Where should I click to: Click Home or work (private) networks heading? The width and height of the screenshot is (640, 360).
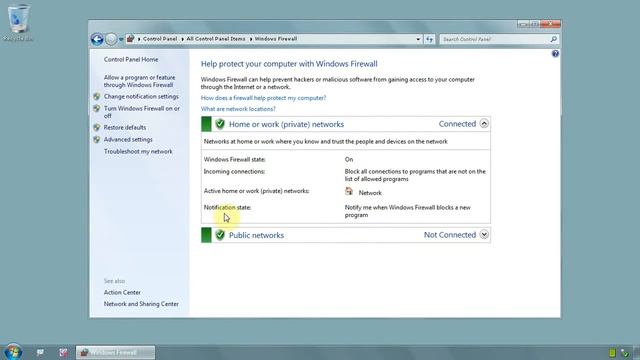pyautogui.click(x=286, y=124)
